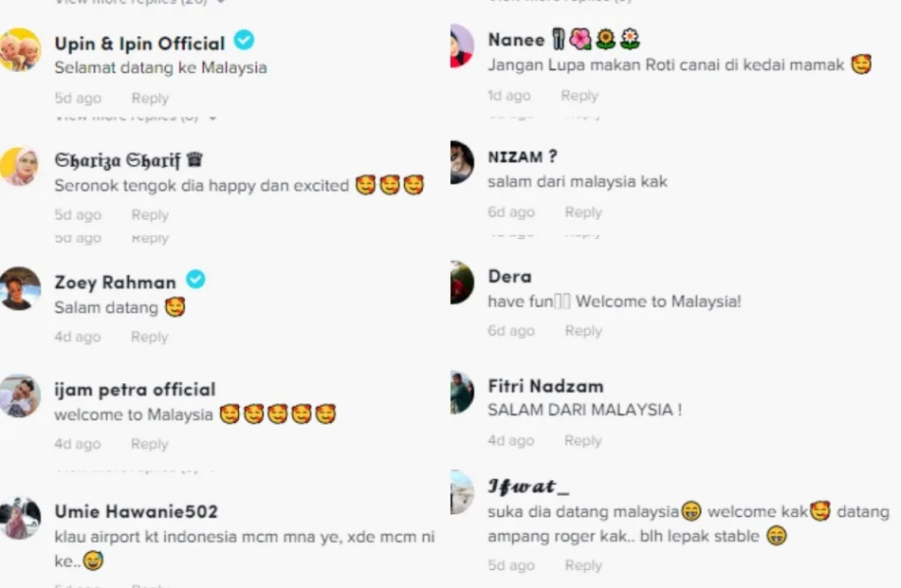The image size is (901, 588).
Task: Reply to ijam petra official comment
Action: click(x=150, y=444)
